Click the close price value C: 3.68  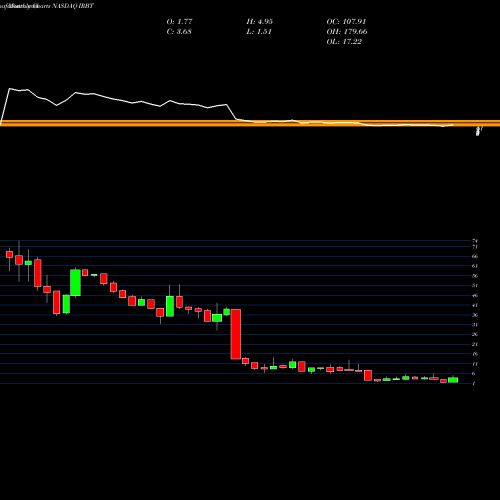(x=179, y=32)
